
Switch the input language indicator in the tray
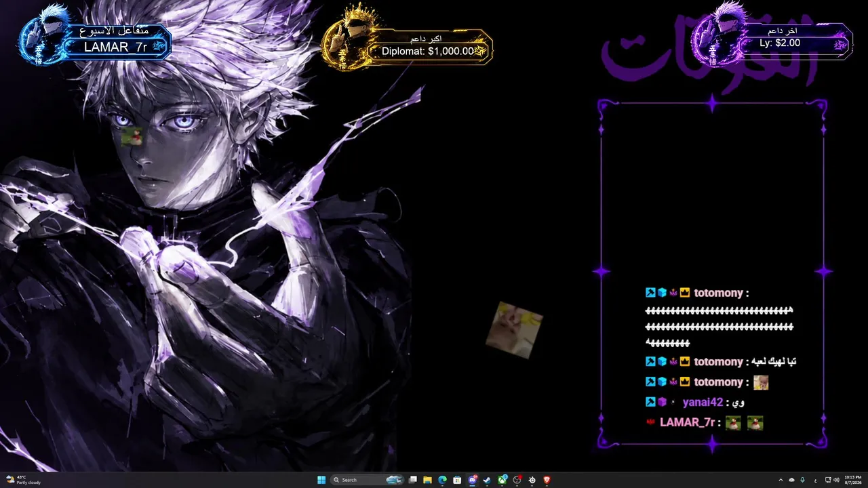(814, 480)
